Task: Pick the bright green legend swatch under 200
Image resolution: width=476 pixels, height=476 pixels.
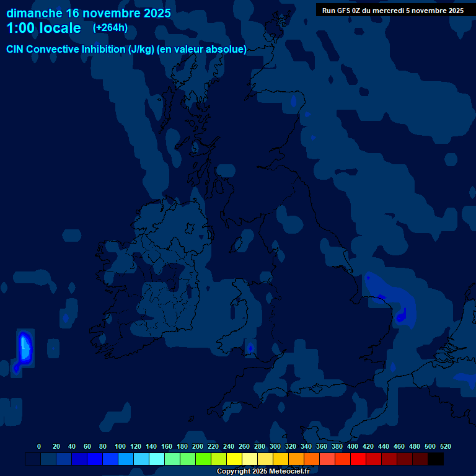Action: point(203,459)
